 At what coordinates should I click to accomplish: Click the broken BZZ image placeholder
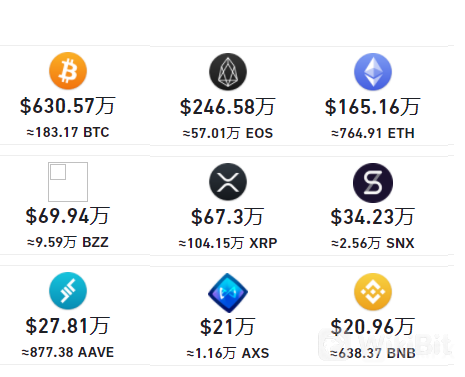click(68, 182)
